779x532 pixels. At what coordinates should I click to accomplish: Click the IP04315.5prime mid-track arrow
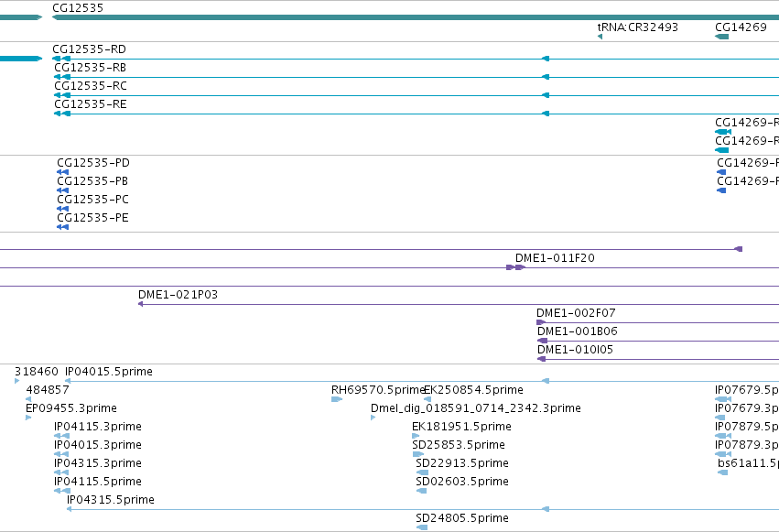[x=546, y=510]
